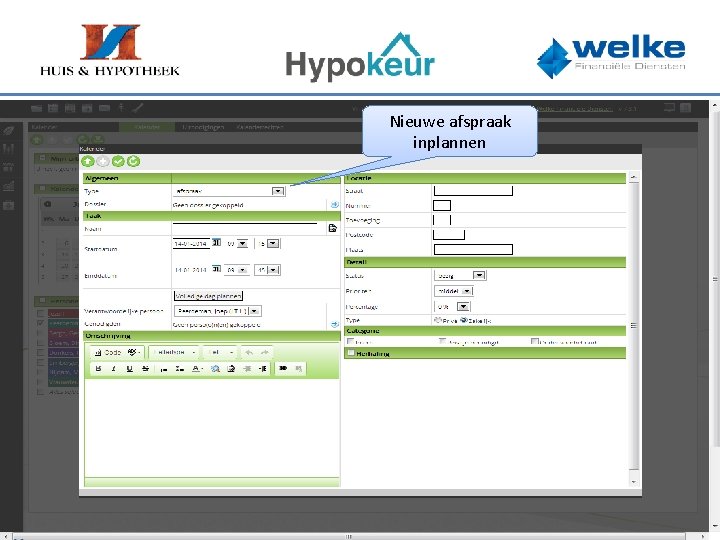
Task: Click in the Startdatum date field
Action: click(x=191, y=243)
